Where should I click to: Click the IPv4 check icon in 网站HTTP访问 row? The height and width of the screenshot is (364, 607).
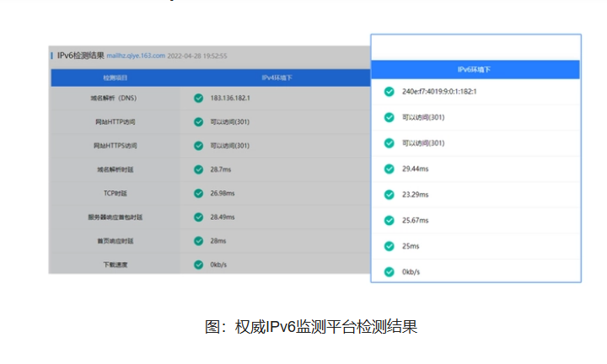point(199,122)
